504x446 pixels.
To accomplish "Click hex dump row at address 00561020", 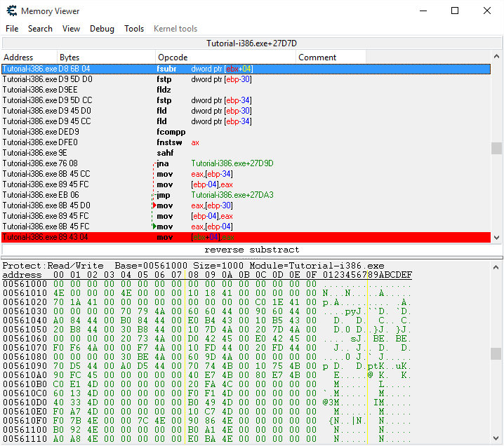I will [140, 300].
